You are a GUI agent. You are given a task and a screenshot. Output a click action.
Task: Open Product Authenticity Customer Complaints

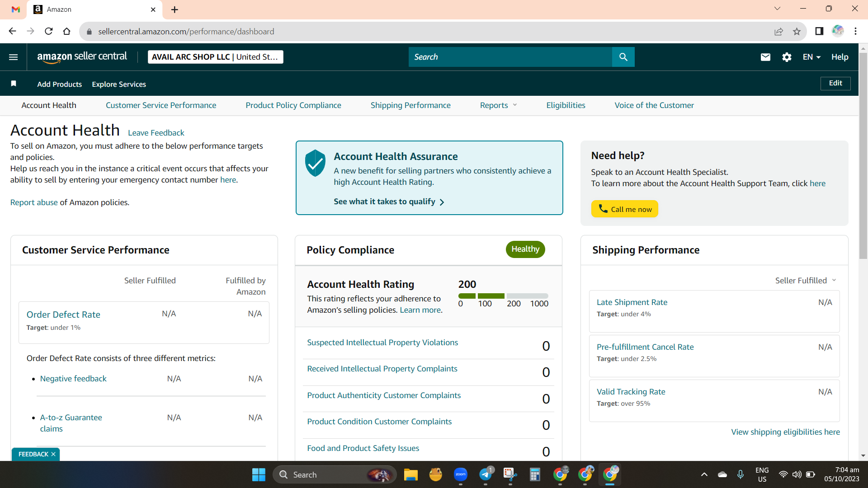(384, 395)
